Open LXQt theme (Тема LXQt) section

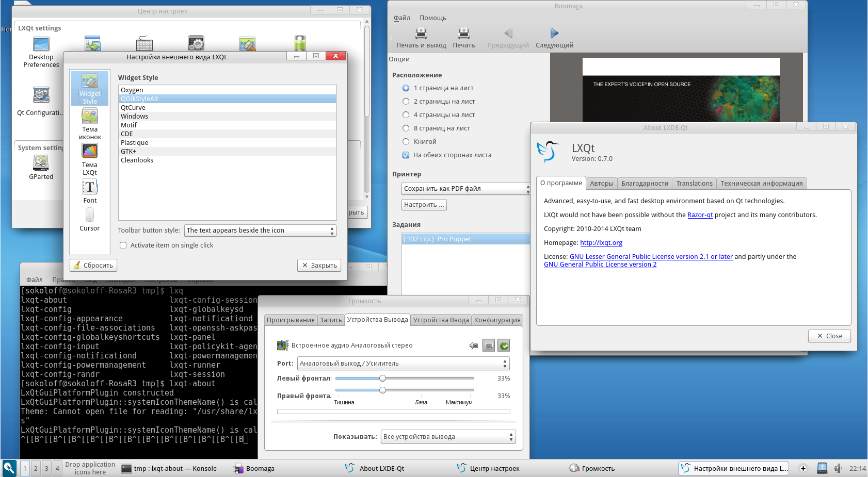[90, 152]
